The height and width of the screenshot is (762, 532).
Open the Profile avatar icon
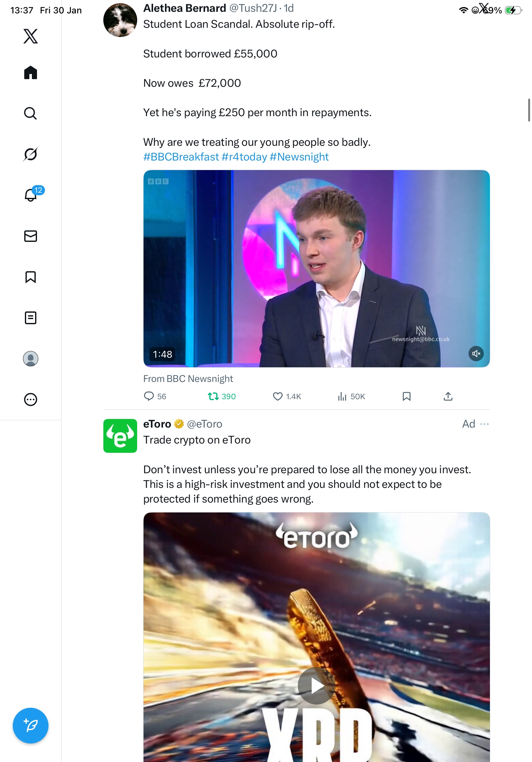point(31,358)
